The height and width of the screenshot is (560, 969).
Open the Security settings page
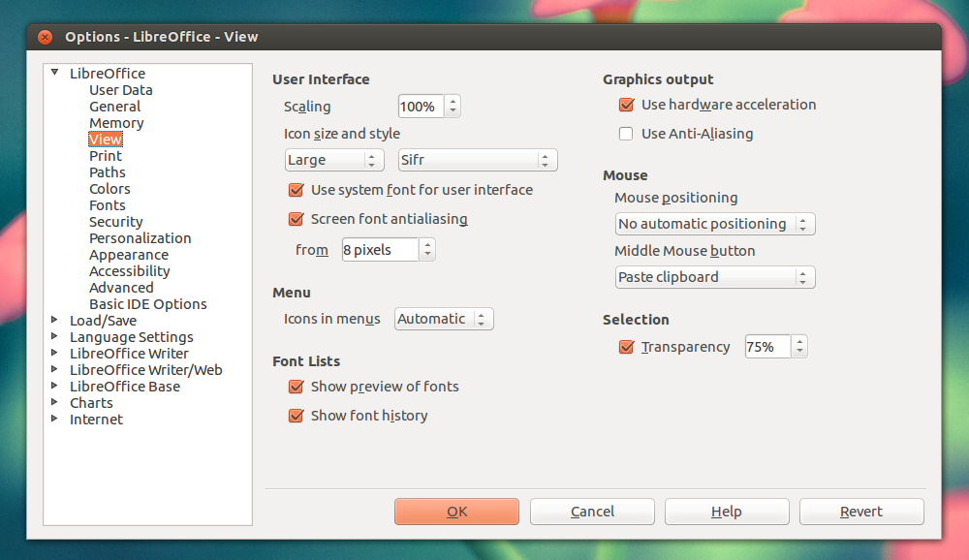coord(115,221)
